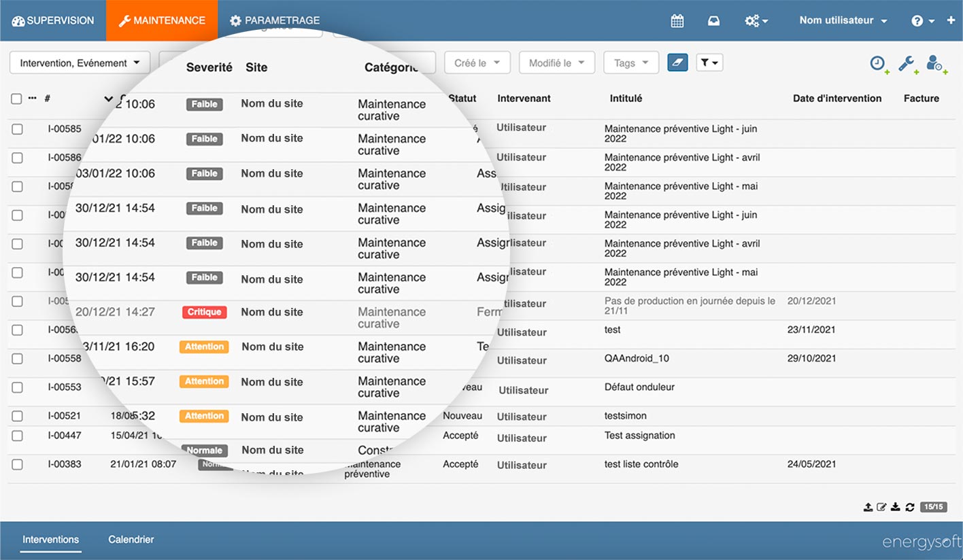Image resolution: width=963 pixels, height=560 pixels.
Task: Select the checkbox for row I-00383
Action: [x=17, y=465]
